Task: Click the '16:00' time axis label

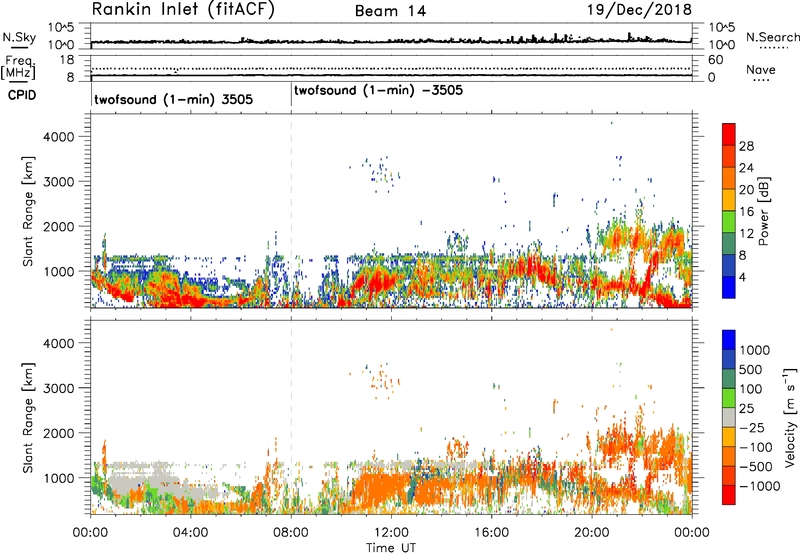Action: click(491, 533)
